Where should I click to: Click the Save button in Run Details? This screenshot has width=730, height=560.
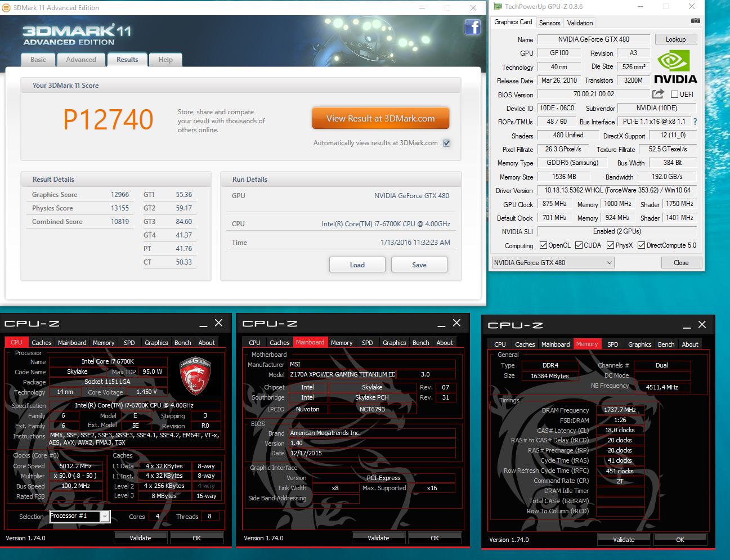tap(419, 265)
